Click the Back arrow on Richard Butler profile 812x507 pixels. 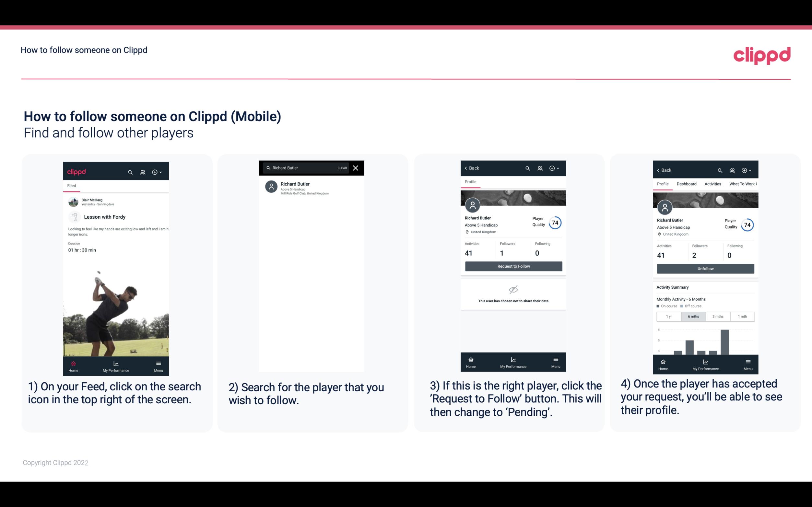[467, 168]
